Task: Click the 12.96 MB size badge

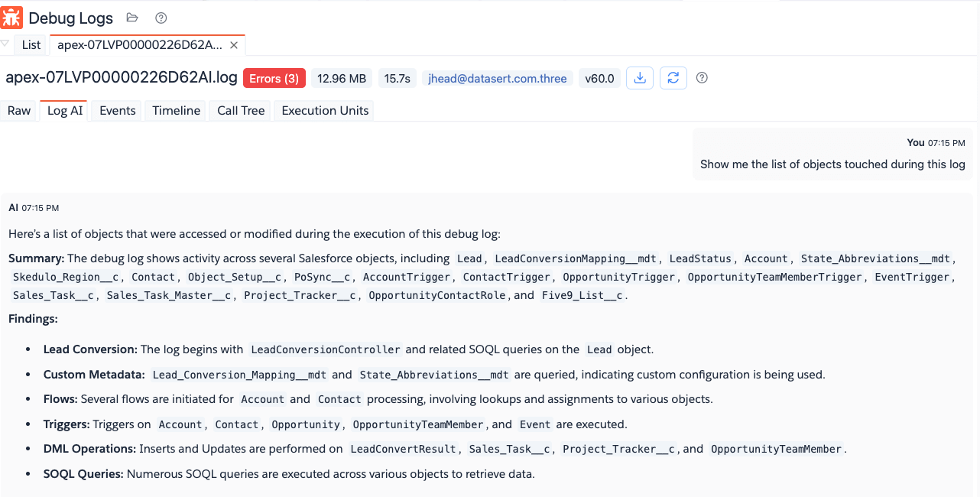Action: [x=341, y=79]
